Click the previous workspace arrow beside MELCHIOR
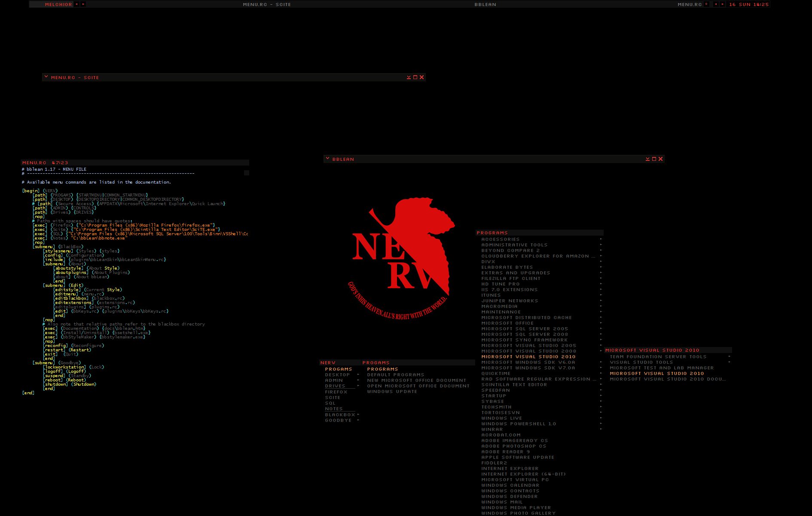Screen dimensions: 812x516 [x=76, y=4]
